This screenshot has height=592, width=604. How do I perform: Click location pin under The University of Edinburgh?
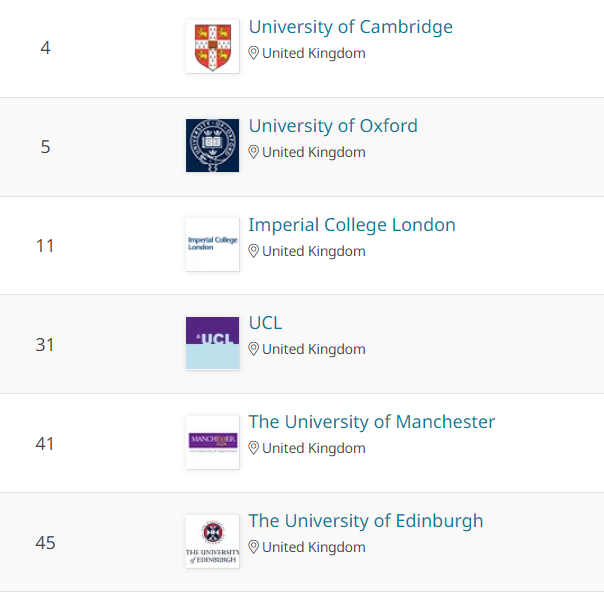(x=253, y=547)
